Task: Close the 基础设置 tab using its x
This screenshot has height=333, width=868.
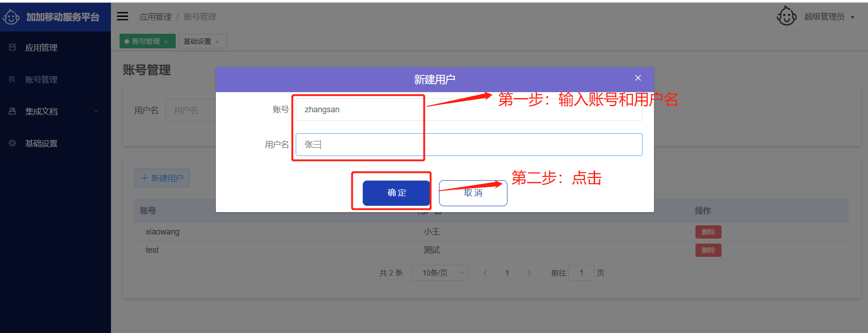Action: 218,42
